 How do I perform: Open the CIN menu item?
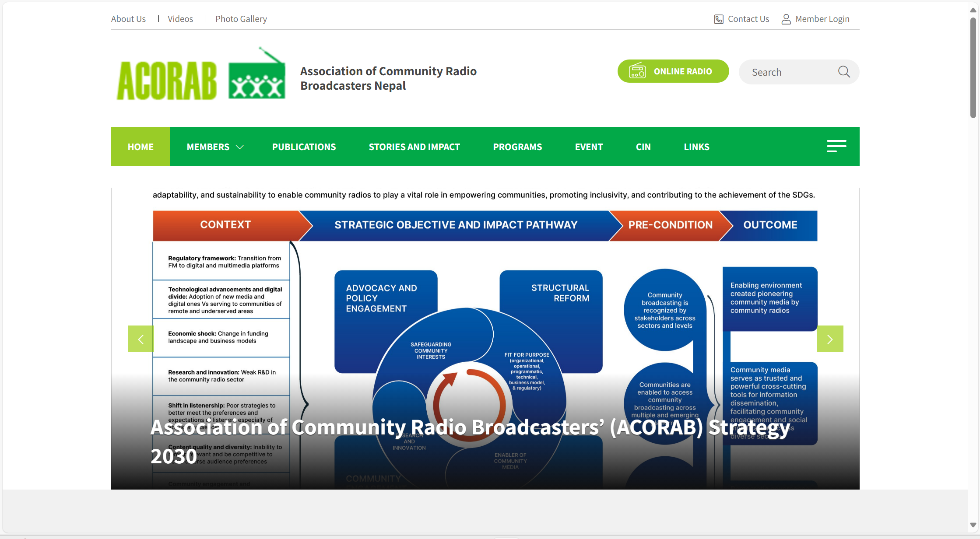click(x=643, y=147)
